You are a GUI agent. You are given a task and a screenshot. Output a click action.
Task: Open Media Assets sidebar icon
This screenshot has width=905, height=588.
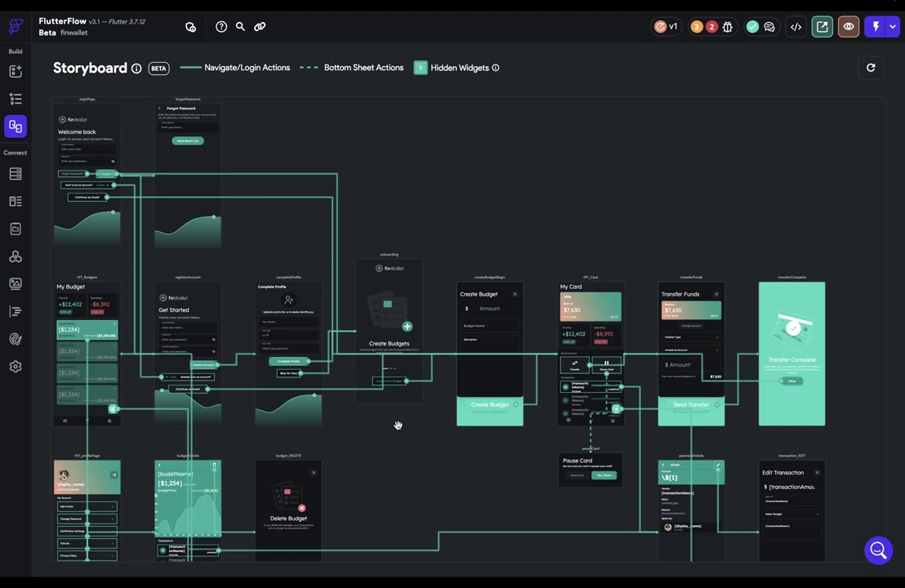pos(16,284)
